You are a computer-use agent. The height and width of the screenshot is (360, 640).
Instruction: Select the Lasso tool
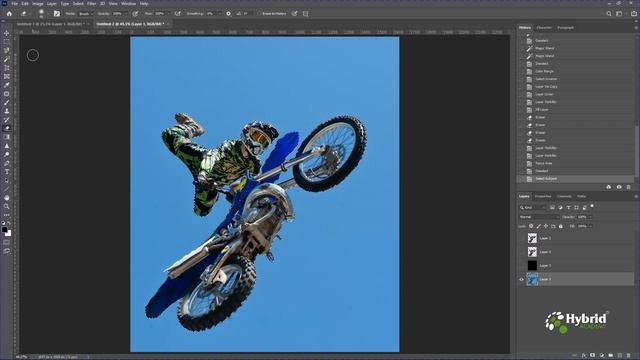[x=7, y=51]
